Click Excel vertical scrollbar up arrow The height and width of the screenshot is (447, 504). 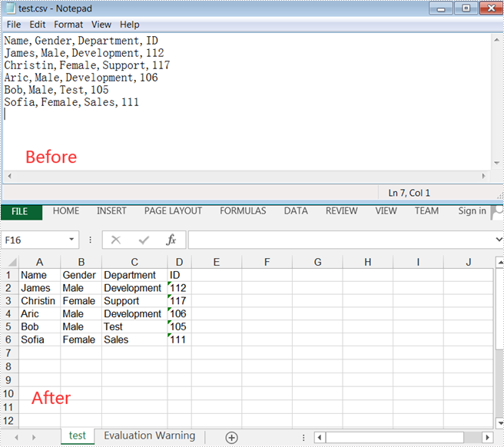(x=500, y=263)
